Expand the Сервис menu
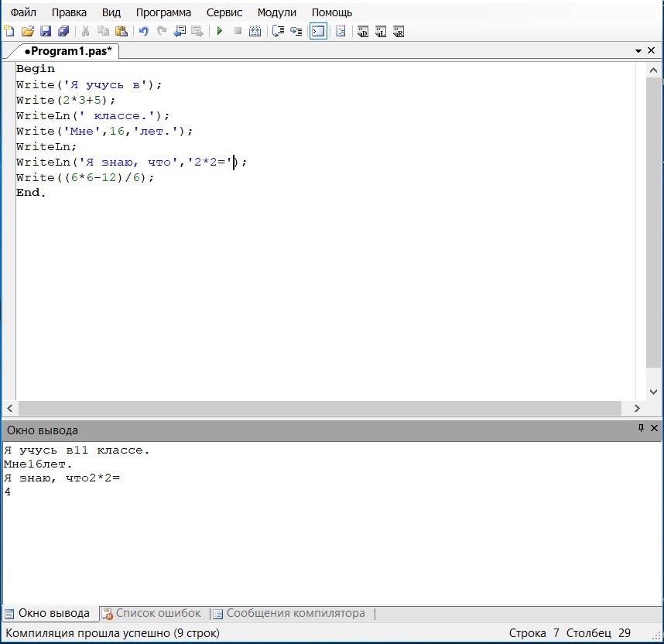 click(x=224, y=12)
